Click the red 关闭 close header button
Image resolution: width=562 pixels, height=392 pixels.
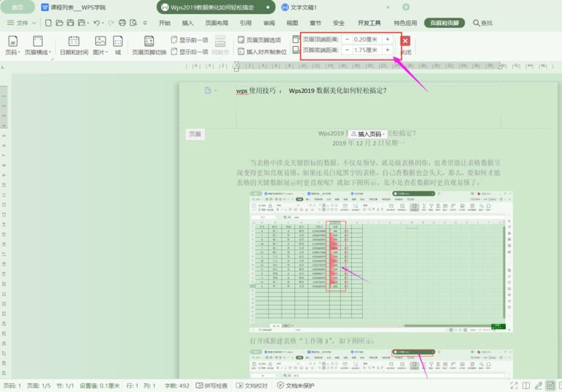pyautogui.click(x=405, y=41)
